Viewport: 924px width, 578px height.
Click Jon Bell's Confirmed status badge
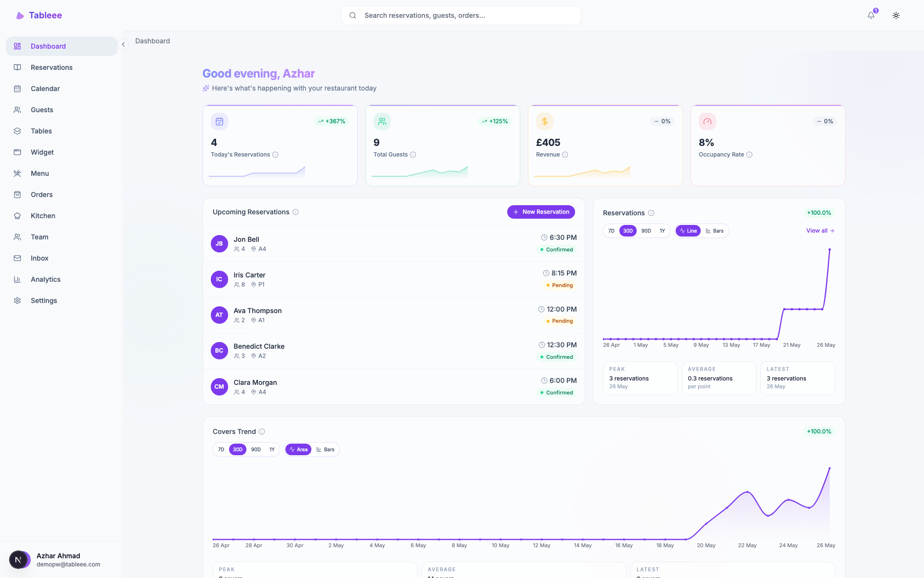pyautogui.click(x=557, y=250)
